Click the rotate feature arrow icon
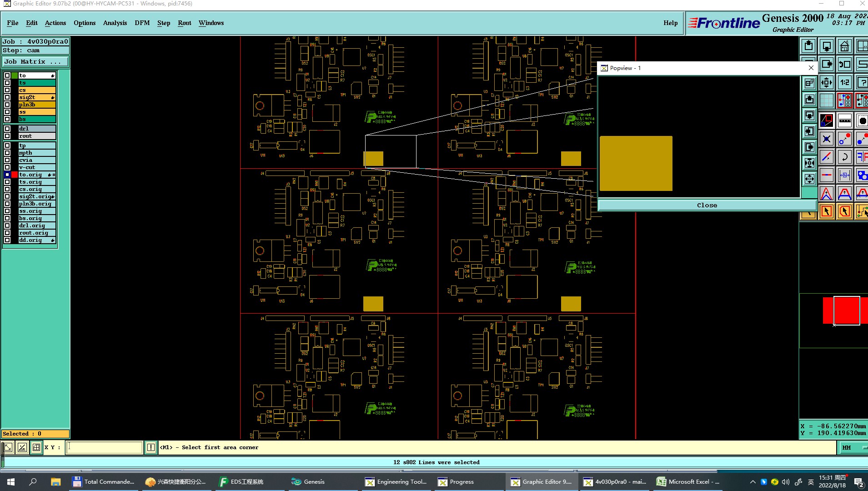 844,157
